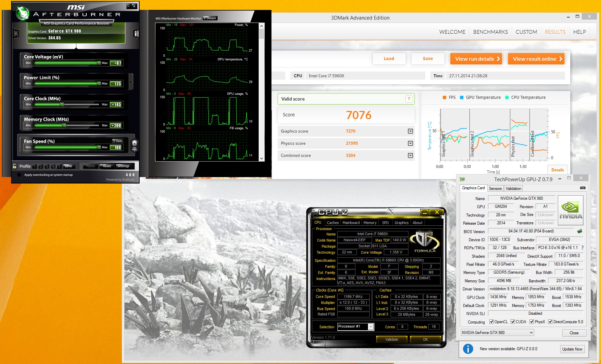Screen dimensions: 601x364
Task: Click the blue info icon in GPU-Z update bar
Action: coord(468,349)
